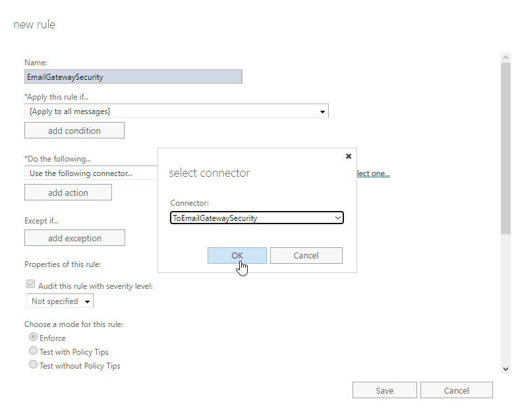Viewport: 514px width, 420px height.
Task: Cancel the select connector dialog
Action: (306, 255)
